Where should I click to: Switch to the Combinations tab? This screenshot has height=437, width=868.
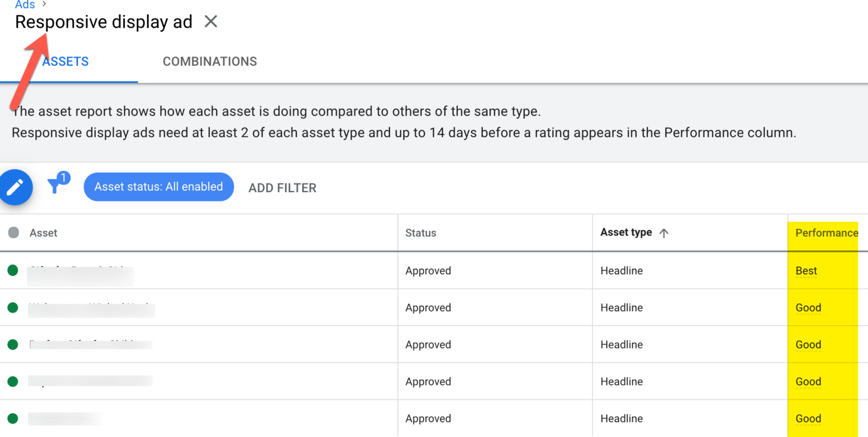pyautogui.click(x=210, y=62)
